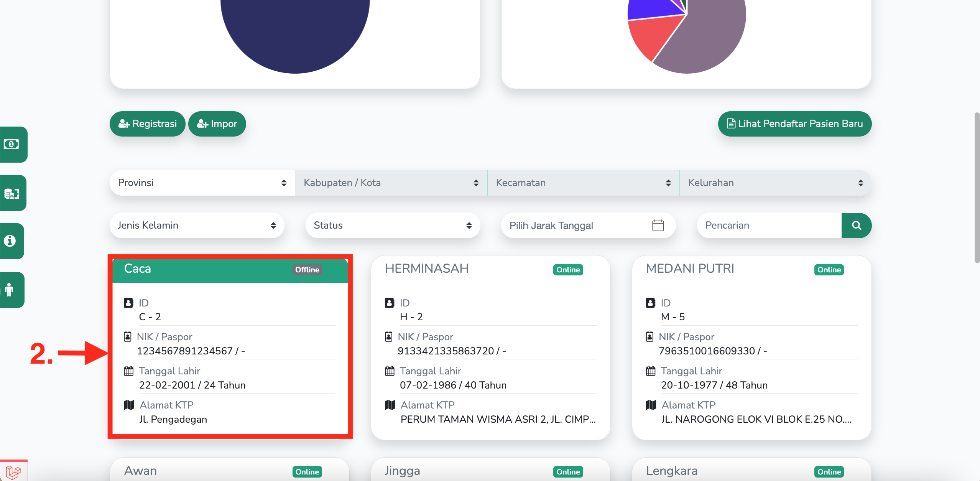Open the Status filter dropdown
Image resolution: width=980 pixels, height=481 pixels.
[392, 225]
